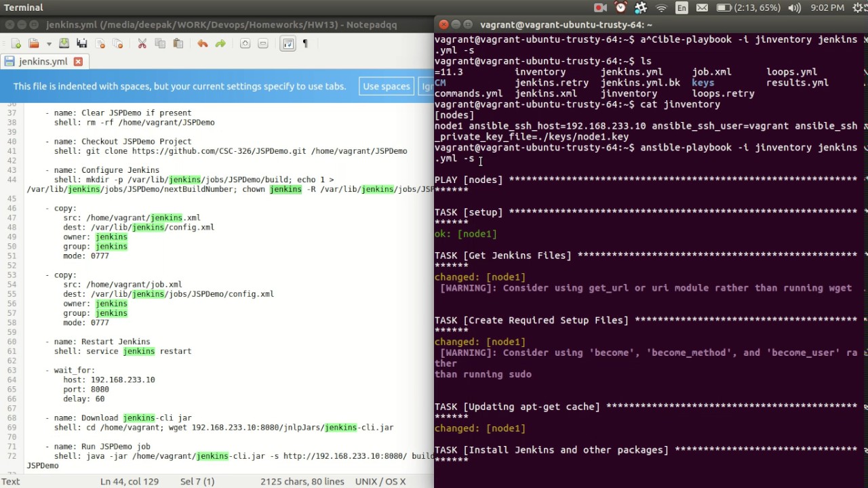The image size is (868, 488).
Task: Click 'name: Restart Jenkins' on line 61
Action: point(102,342)
